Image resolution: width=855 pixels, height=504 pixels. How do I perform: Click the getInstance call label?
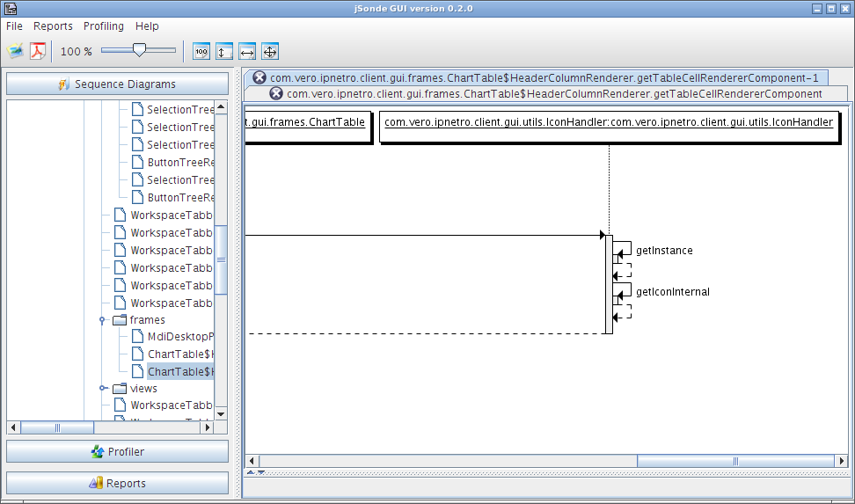tap(664, 251)
